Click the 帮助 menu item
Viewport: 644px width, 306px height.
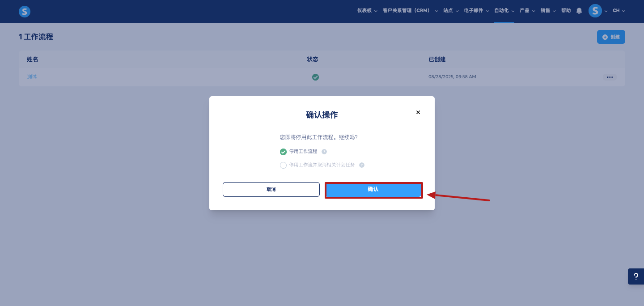tap(566, 11)
